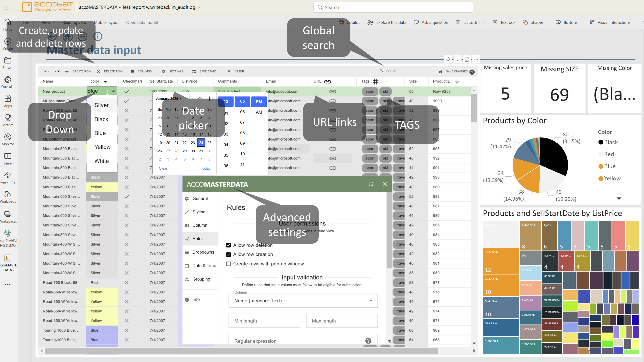The image size is (644, 362).
Task: Click Yellow swatch in Color legend
Action: [601, 178]
